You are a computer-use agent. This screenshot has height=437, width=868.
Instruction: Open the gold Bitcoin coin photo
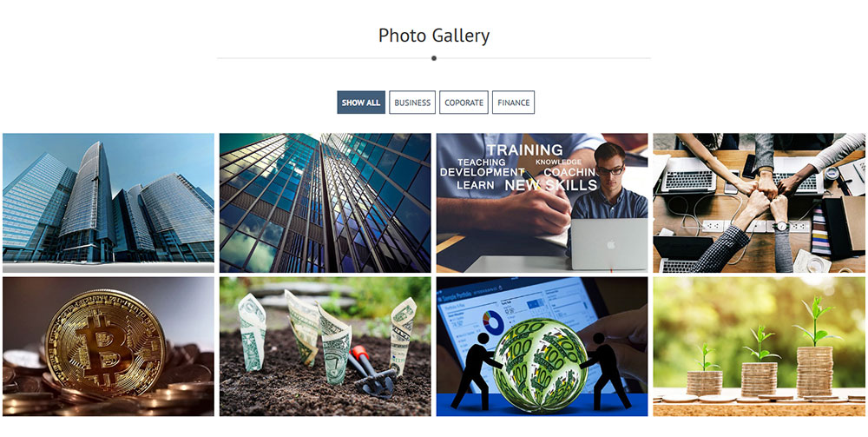click(x=108, y=347)
